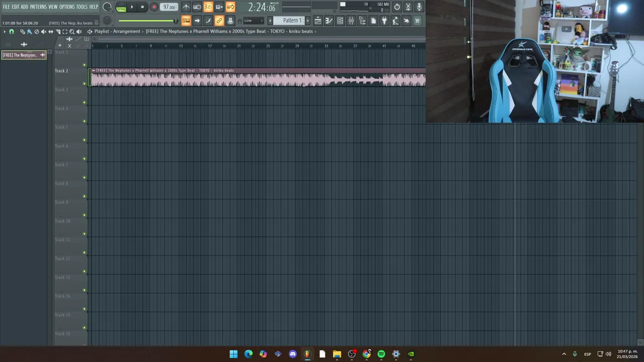This screenshot has height=362, width=644.
Task: Click the song position slider
Action: (x=148, y=21)
